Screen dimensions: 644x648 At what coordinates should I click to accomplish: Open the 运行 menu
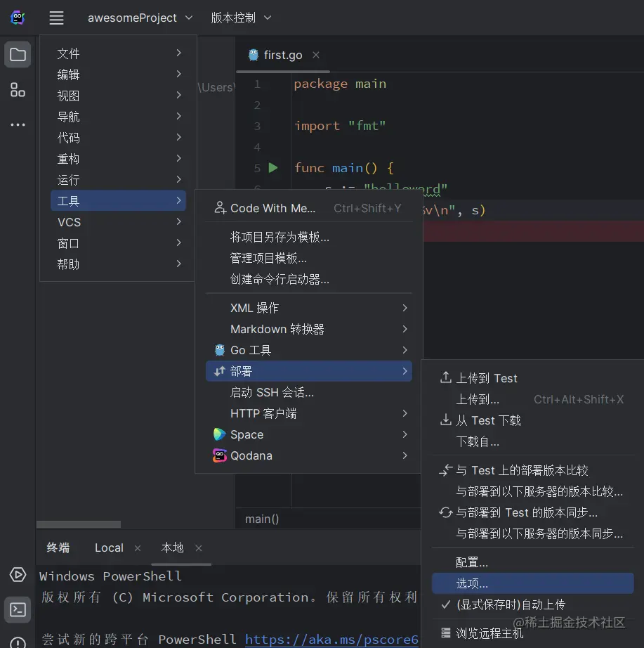click(118, 179)
